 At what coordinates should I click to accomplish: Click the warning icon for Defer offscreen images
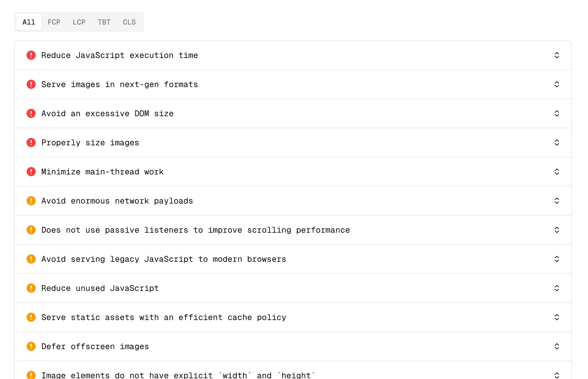click(31, 346)
